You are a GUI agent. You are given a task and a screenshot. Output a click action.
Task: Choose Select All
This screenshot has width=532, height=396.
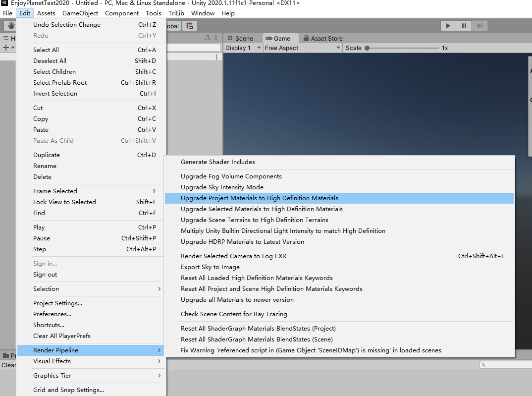(92, 50)
